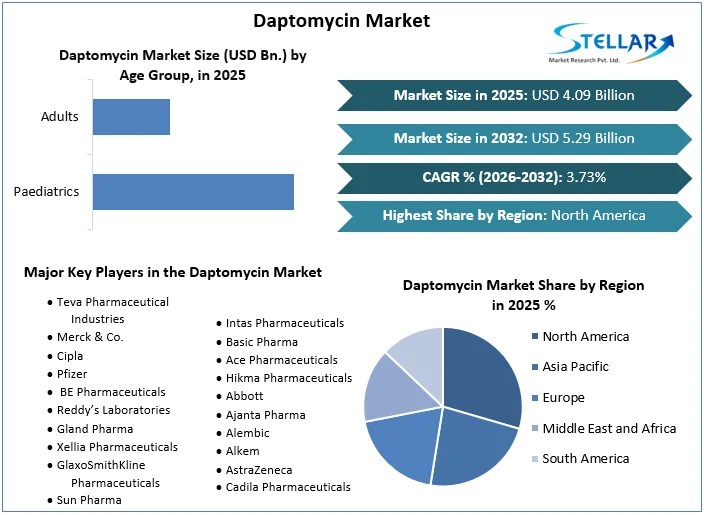The height and width of the screenshot is (515, 706).
Task: Click 'Gland Pharma' in the list
Action: (95, 429)
